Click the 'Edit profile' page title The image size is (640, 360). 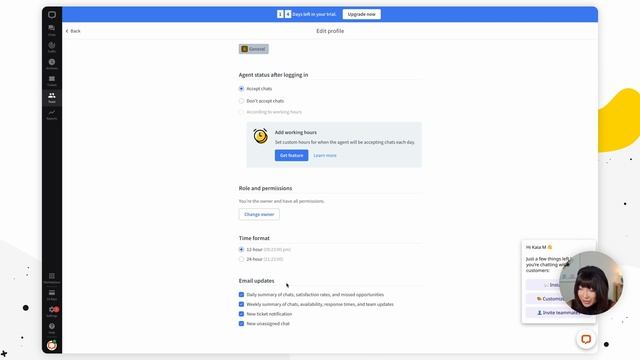click(x=330, y=31)
